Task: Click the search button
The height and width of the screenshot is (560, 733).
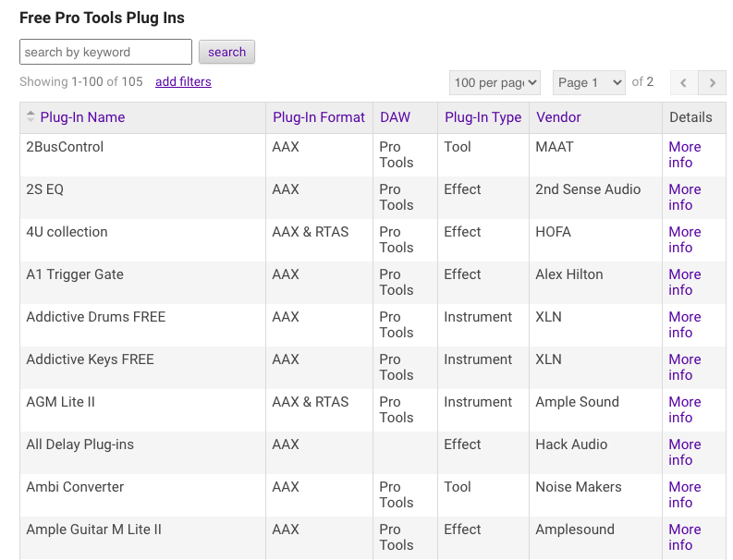Action: (226, 52)
